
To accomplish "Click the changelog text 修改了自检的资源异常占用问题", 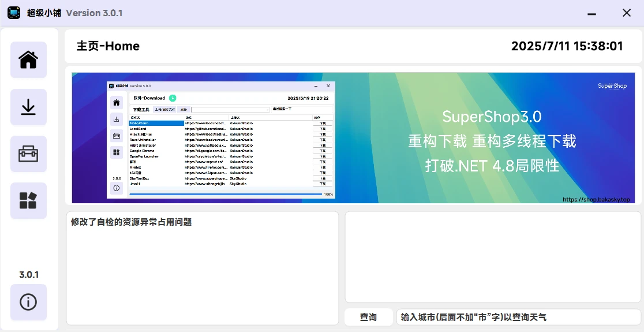I will tap(131, 222).
